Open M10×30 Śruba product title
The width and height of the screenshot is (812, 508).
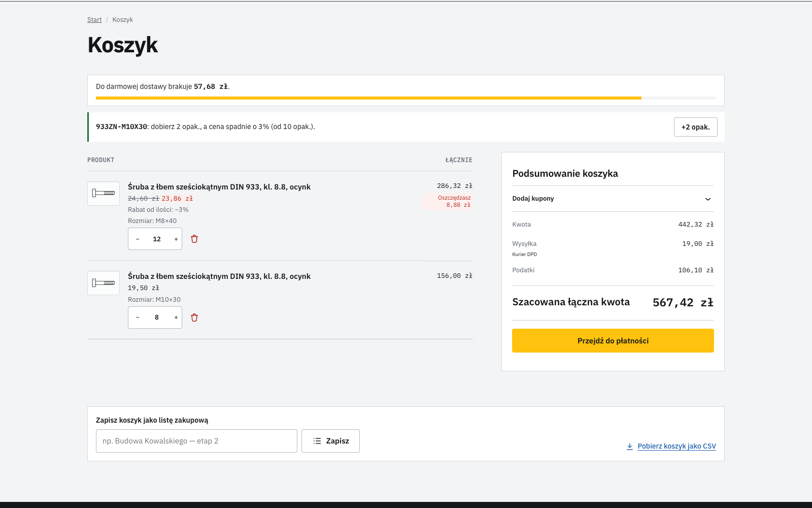click(219, 276)
